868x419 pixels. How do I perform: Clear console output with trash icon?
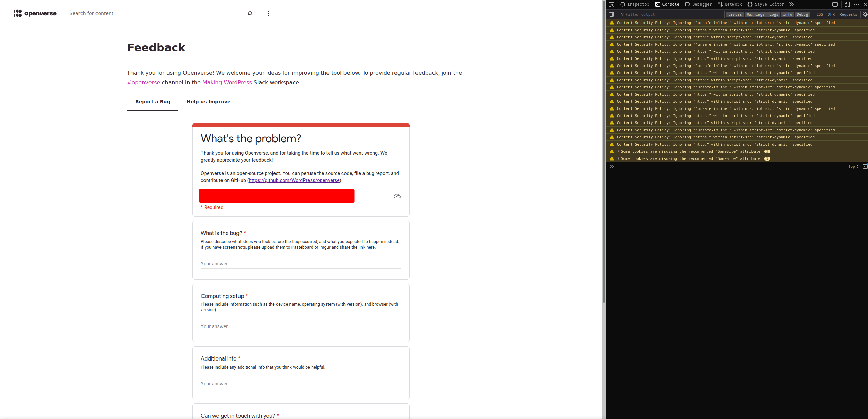pyautogui.click(x=612, y=14)
